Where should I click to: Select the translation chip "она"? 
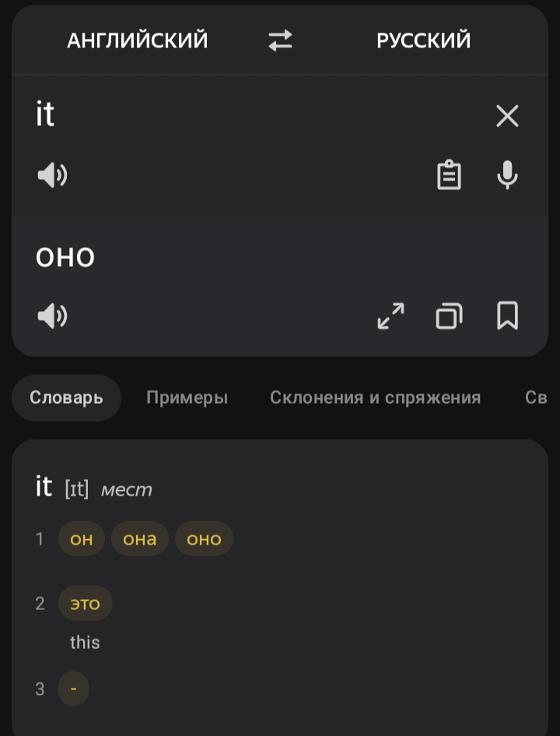pos(140,538)
